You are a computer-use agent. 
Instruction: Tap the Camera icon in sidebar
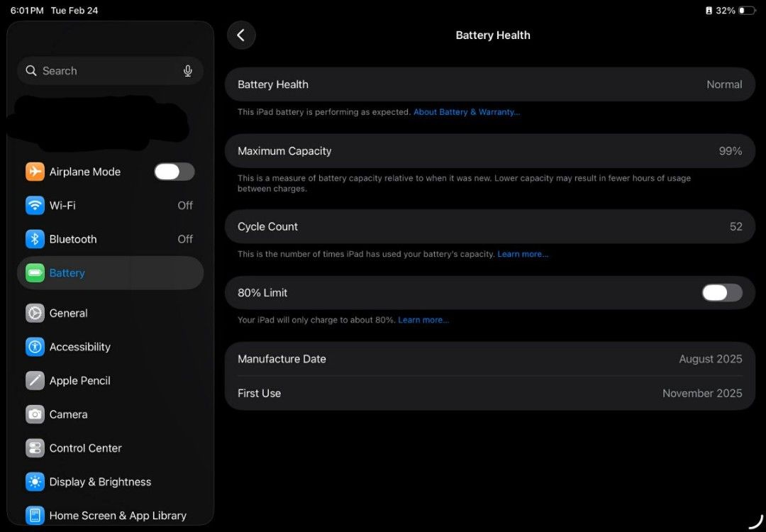[35, 414]
